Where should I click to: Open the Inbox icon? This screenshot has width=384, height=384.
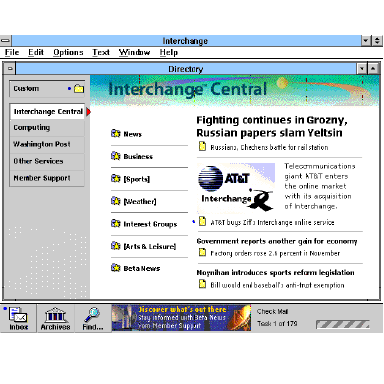(x=19, y=314)
